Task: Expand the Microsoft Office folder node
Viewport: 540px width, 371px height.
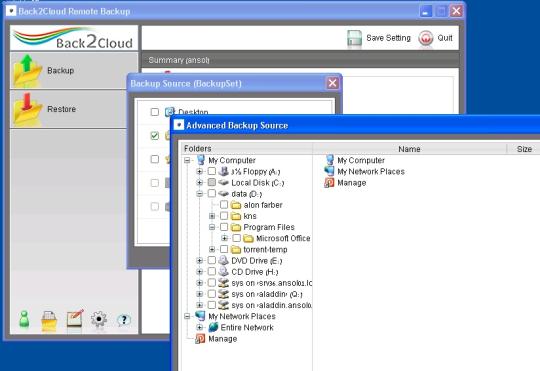Action: 224,238
